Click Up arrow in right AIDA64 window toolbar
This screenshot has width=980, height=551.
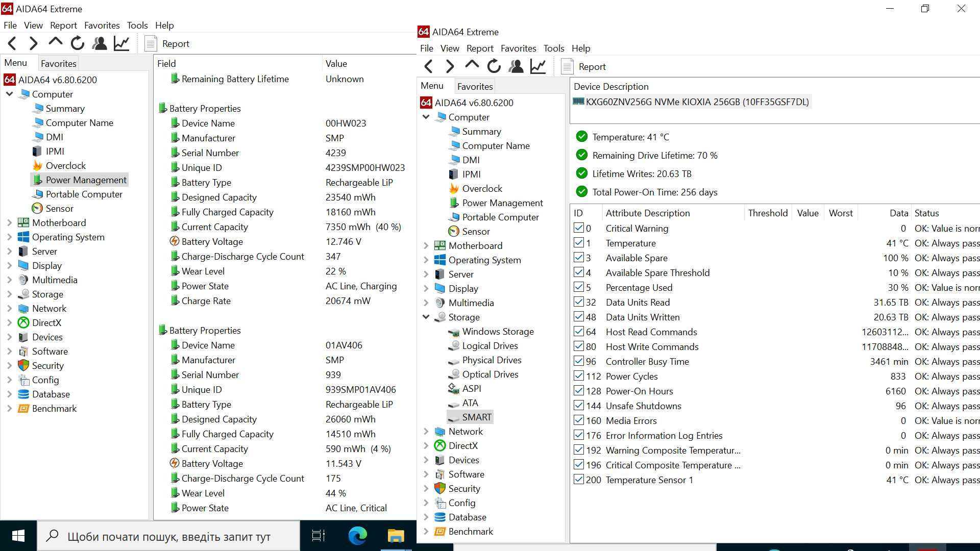pos(472,65)
